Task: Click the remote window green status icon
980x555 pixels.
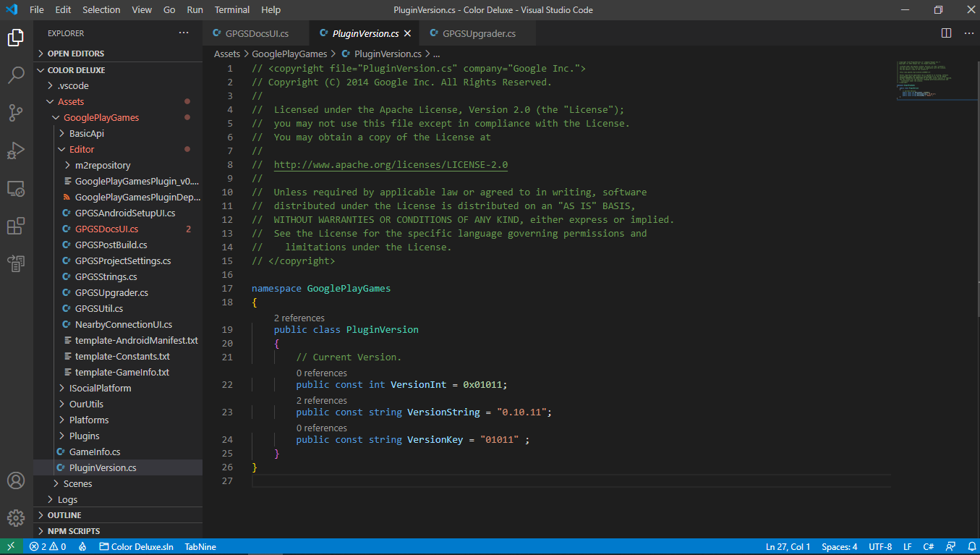Action: pos(11,547)
